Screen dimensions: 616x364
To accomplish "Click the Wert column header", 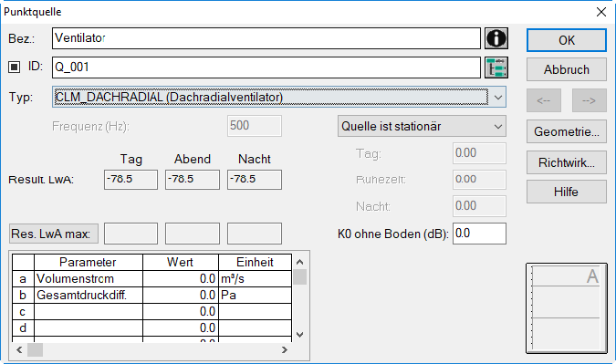I will tap(181, 262).
